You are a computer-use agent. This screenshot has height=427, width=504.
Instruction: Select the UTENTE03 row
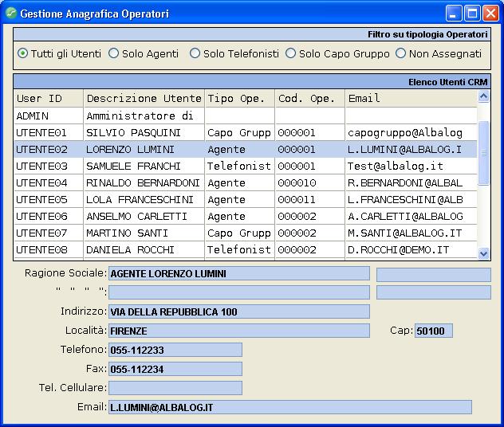246,166
